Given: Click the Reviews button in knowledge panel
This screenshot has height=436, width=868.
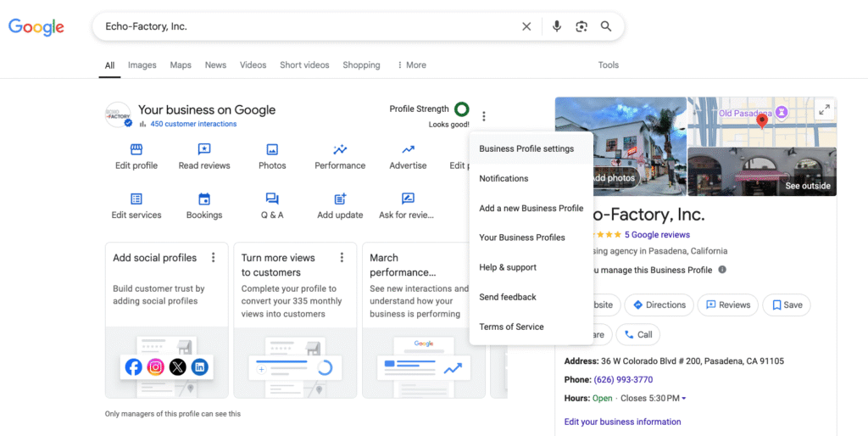Looking at the screenshot, I should [727, 305].
